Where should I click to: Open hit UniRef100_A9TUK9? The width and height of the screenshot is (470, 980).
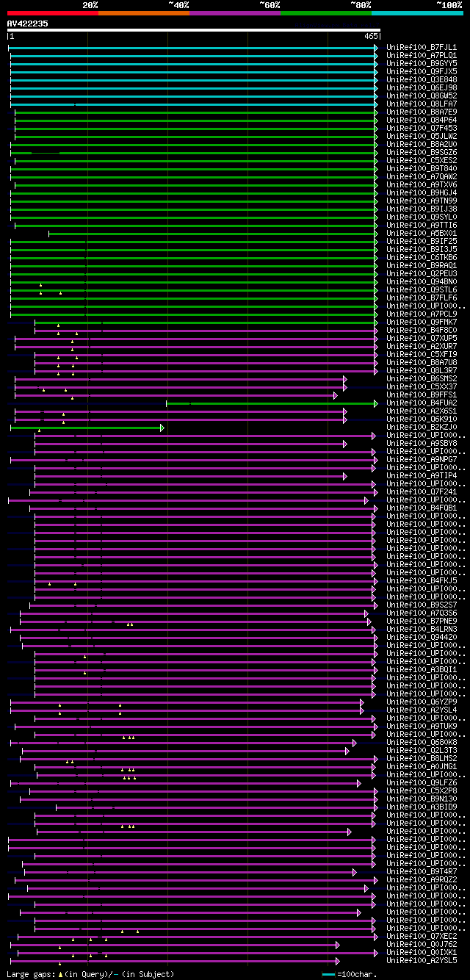click(x=422, y=726)
